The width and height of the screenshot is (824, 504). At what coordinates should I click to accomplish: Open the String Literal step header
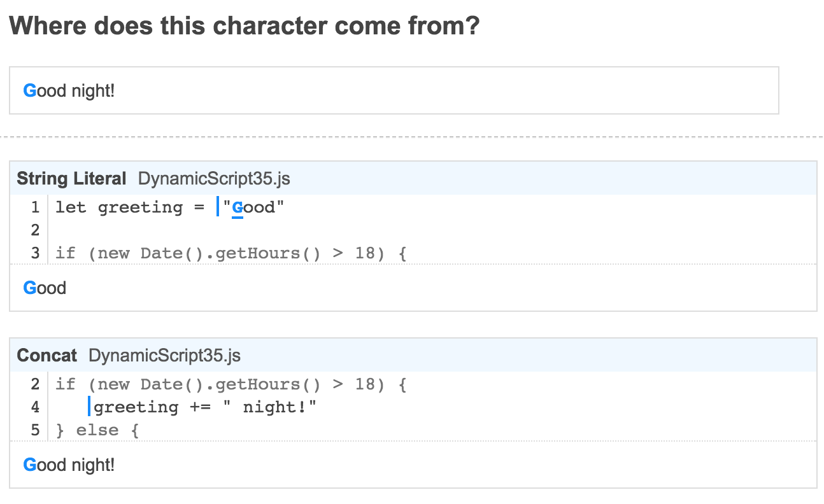pos(71,178)
